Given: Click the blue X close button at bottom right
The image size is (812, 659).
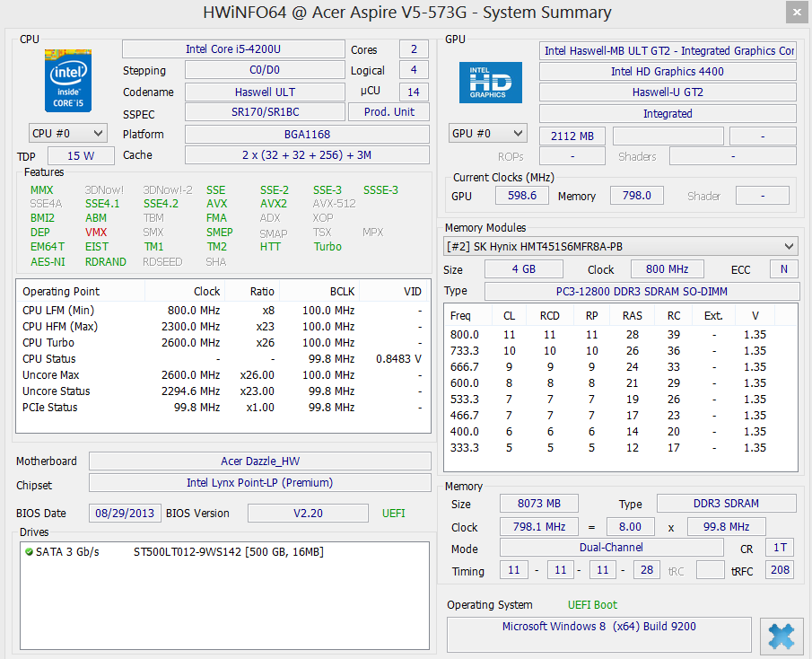Looking at the screenshot, I should (x=781, y=636).
